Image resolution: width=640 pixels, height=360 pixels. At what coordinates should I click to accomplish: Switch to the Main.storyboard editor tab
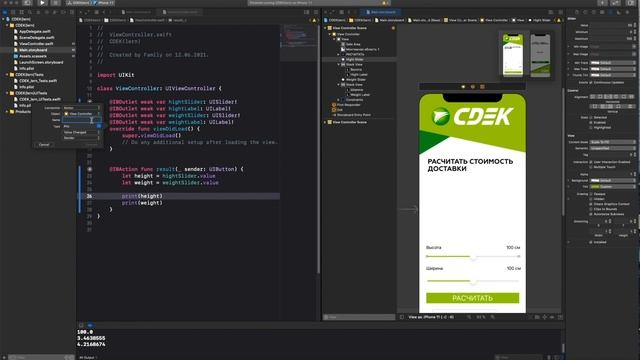click(381, 12)
